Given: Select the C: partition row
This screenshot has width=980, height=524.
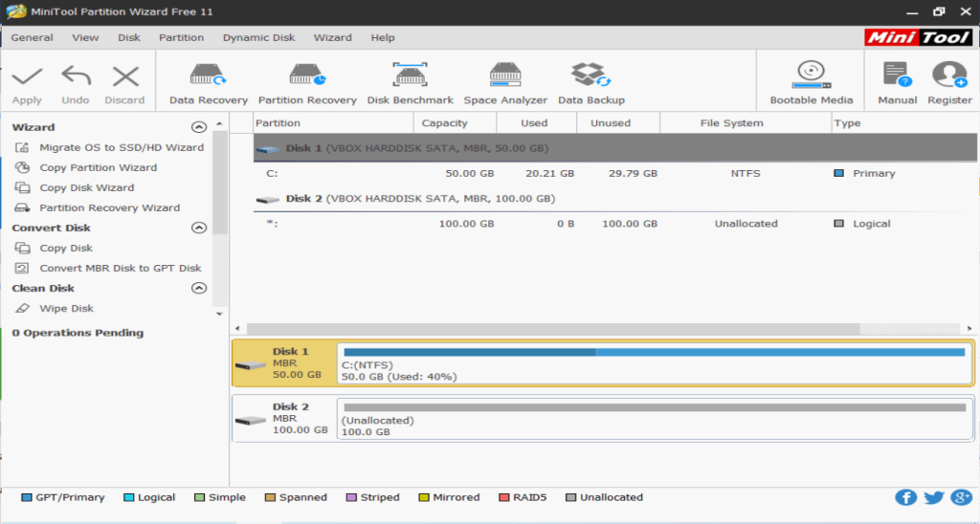Looking at the screenshot, I should click(x=615, y=174).
